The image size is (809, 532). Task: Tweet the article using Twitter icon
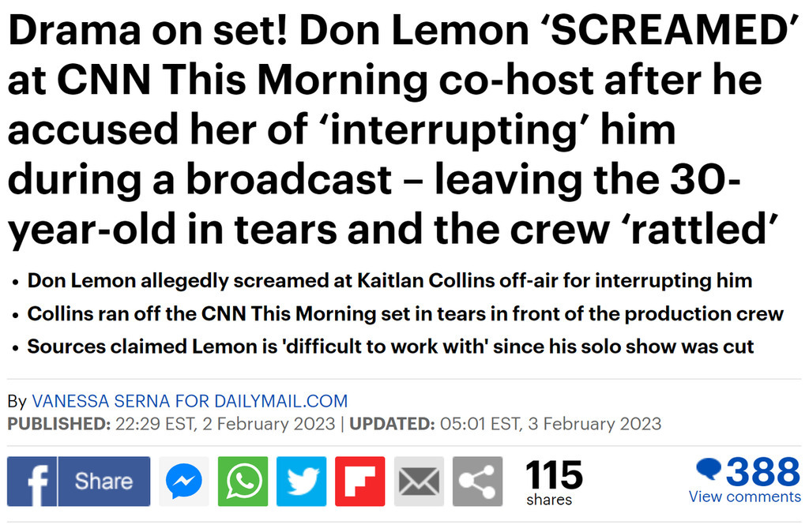click(301, 481)
